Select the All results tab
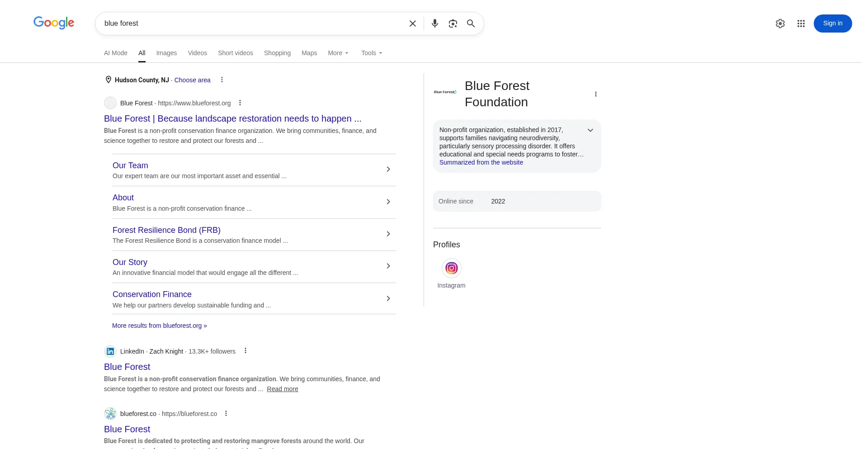Viewport: 868px width, 449px height. [142, 53]
